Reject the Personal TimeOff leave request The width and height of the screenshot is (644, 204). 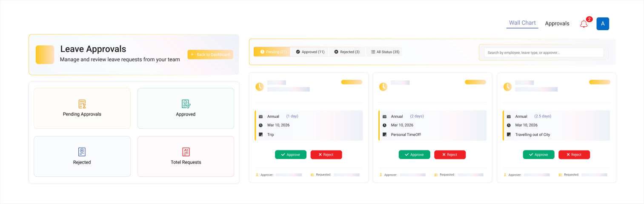[449, 155]
